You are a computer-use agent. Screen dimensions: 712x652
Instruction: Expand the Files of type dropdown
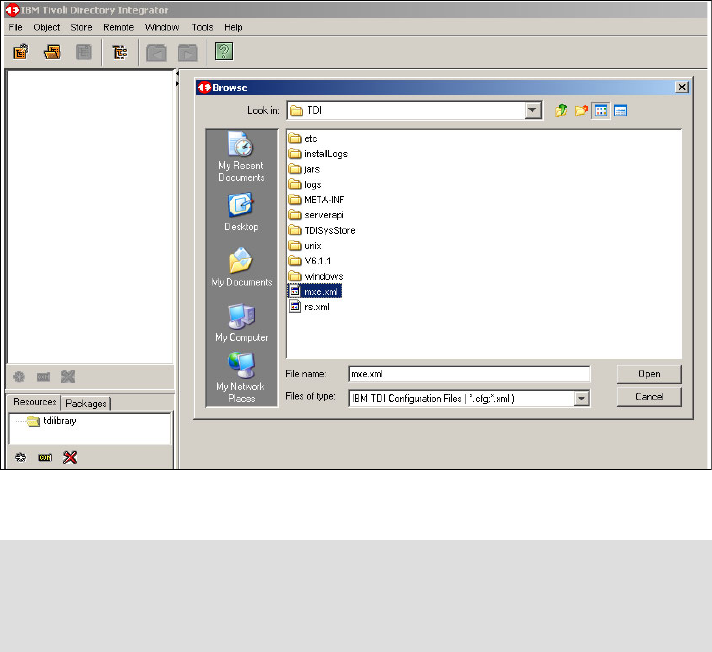point(581,399)
